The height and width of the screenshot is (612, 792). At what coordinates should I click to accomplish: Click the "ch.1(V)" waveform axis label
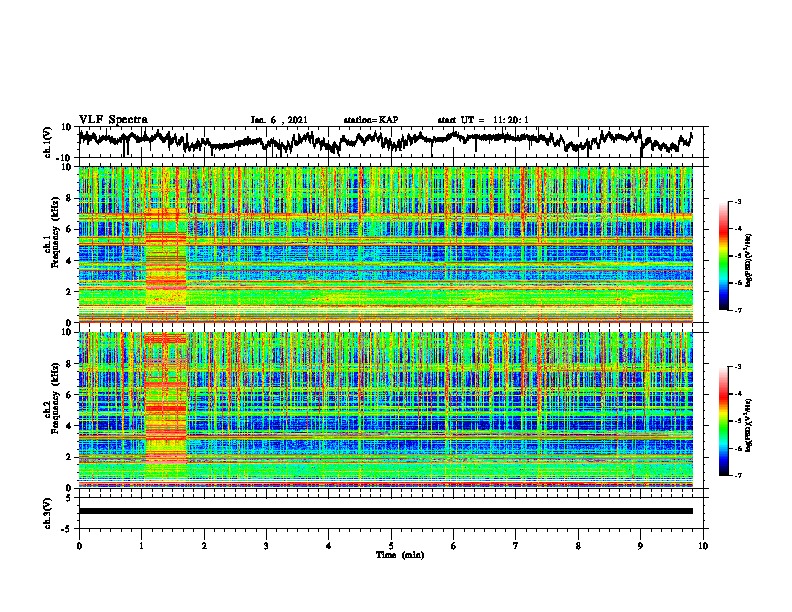tap(48, 142)
